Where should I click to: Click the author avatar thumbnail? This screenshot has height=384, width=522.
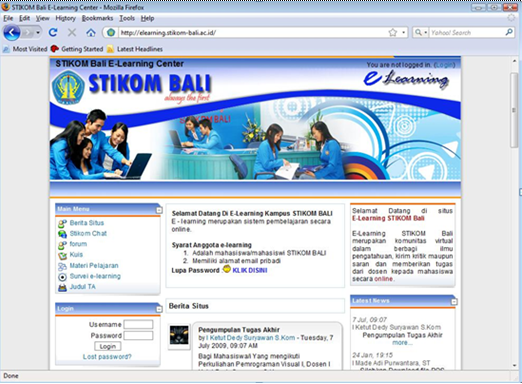[x=179, y=335]
